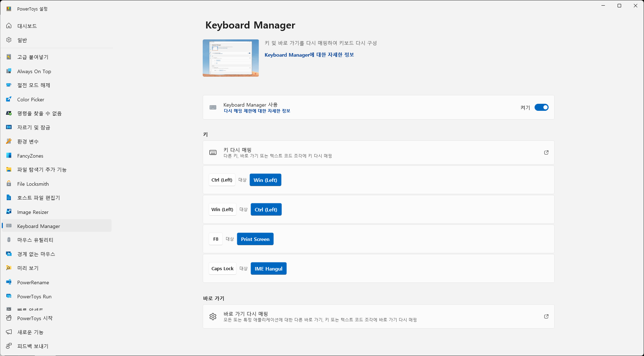This screenshot has height=356, width=644.
Task: Select the Color Picker icon
Action: point(9,99)
